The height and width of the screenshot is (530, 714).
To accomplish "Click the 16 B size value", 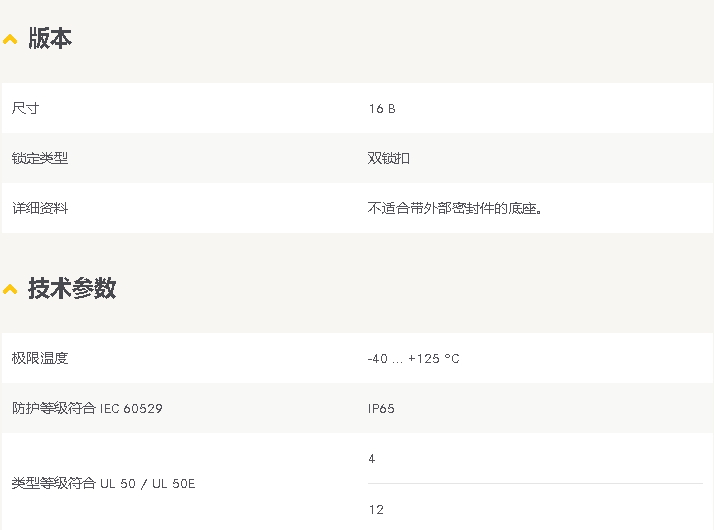I will point(382,109).
